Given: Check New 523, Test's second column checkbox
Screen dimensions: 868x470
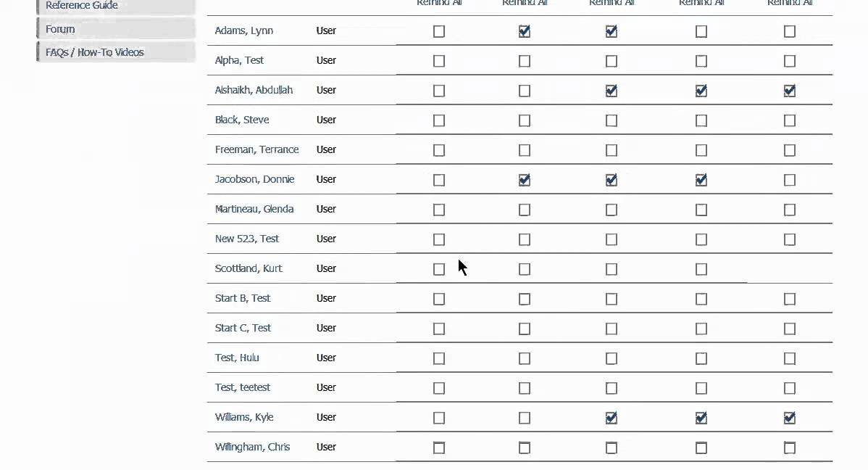Looking at the screenshot, I should click(x=525, y=239).
